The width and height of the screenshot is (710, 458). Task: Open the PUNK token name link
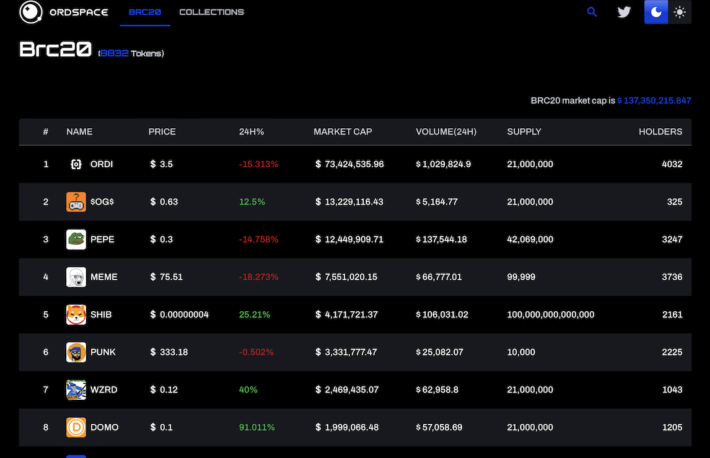click(103, 352)
